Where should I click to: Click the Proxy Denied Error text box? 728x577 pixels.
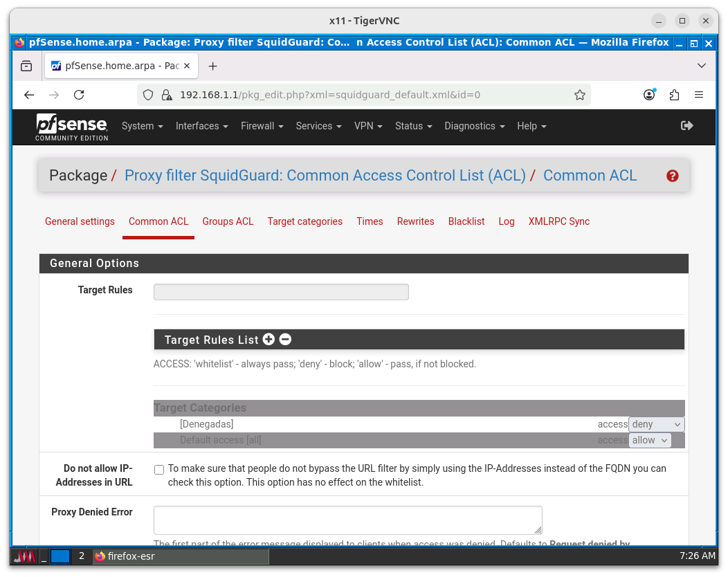[x=347, y=520]
